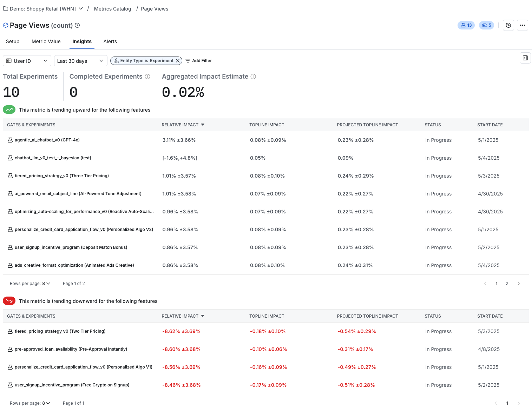This screenshot has width=532, height=418.
Task: Click the downward trending red arrow icon
Action: pyautogui.click(x=9, y=301)
